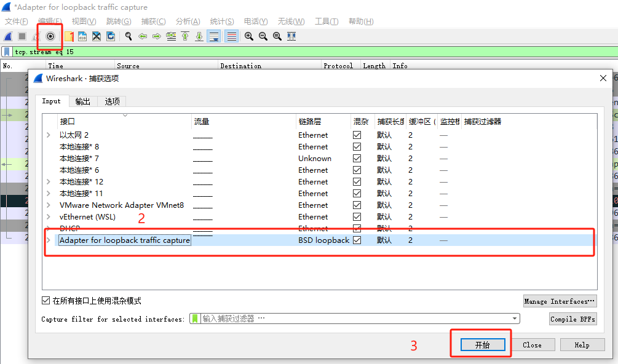
Task: Jump to last packet icon
Action: (199, 37)
